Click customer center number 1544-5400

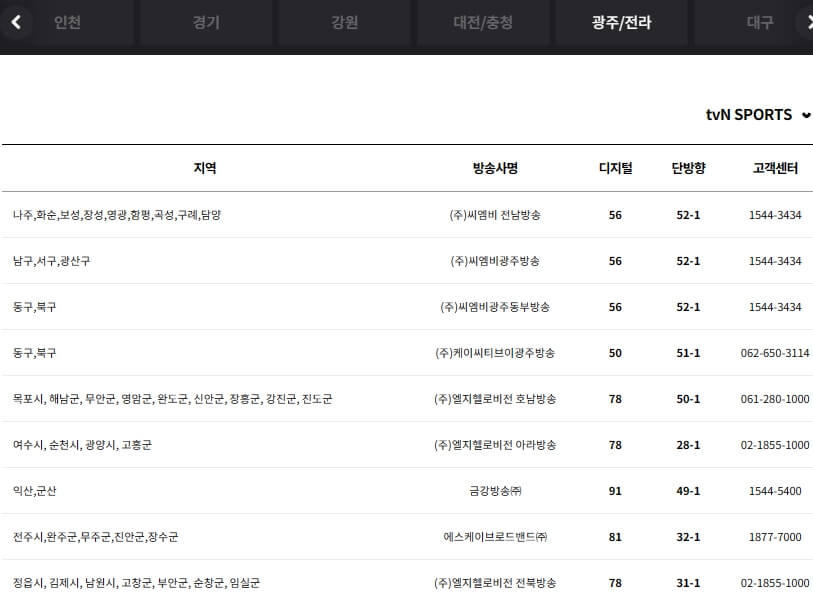click(775, 491)
